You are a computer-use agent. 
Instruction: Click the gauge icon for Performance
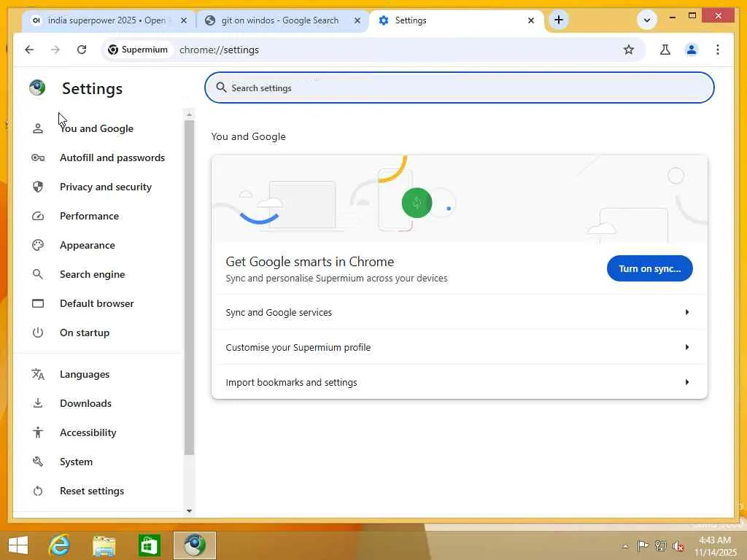(38, 216)
